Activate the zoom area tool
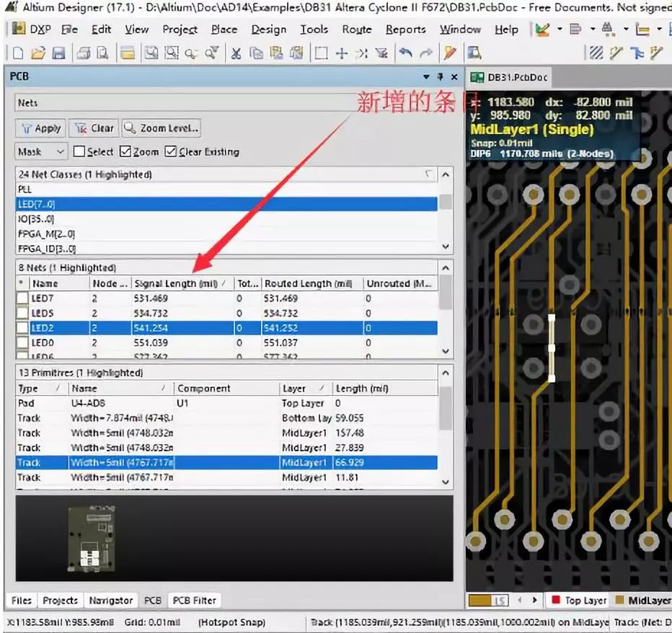The image size is (672, 633). click(x=172, y=53)
